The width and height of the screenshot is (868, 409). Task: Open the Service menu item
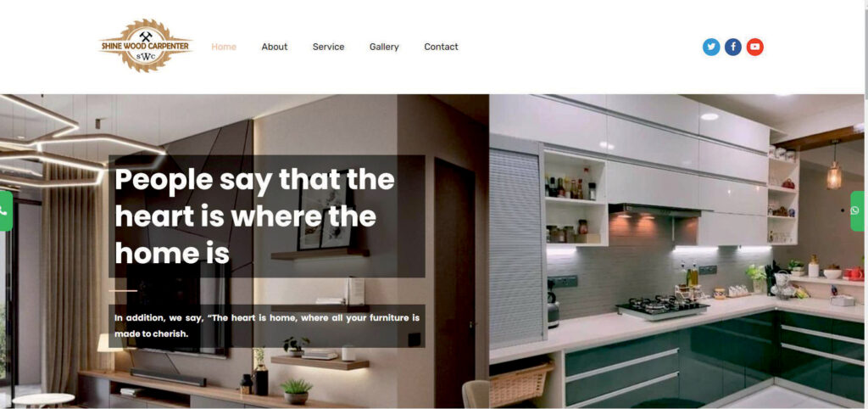(x=328, y=48)
